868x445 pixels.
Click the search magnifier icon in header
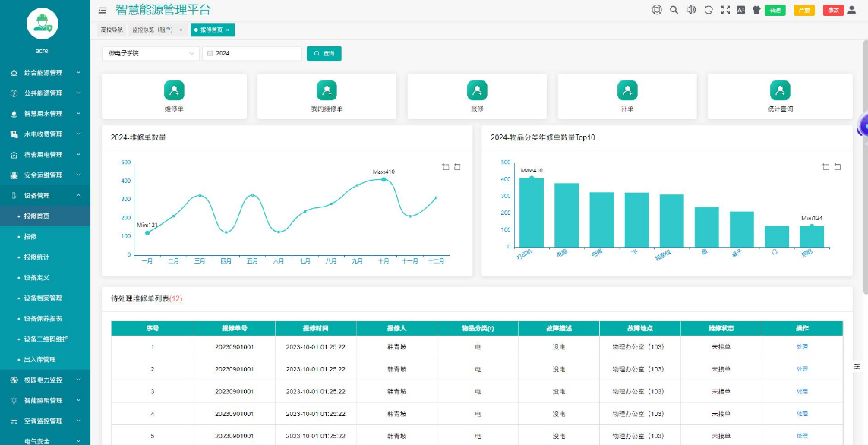point(674,10)
